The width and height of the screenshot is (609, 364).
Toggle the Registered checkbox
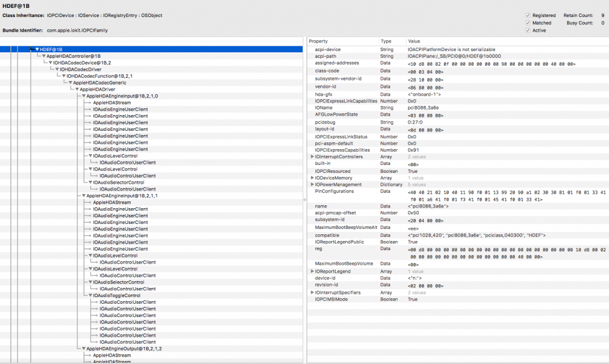click(x=528, y=16)
